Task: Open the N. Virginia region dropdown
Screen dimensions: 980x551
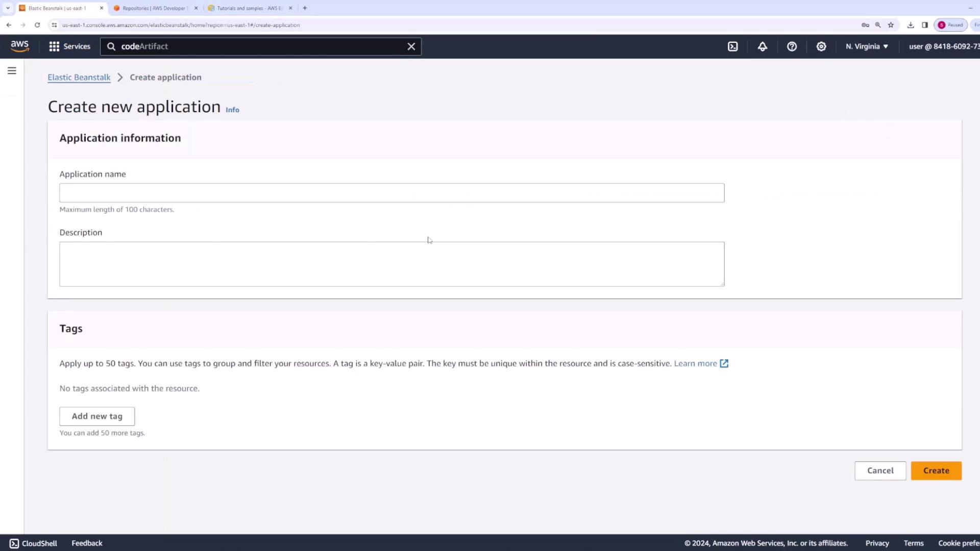Action: pos(866,46)
